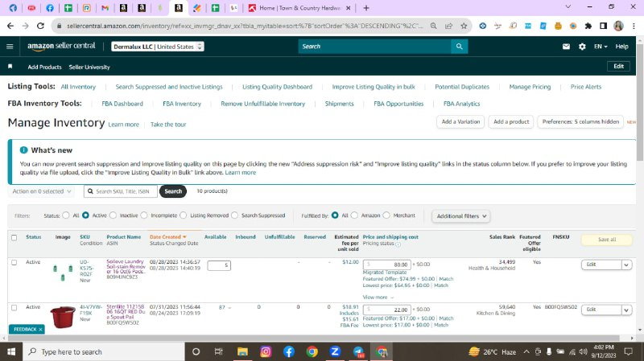Click the share page icon in address bar

coord(448,26)
